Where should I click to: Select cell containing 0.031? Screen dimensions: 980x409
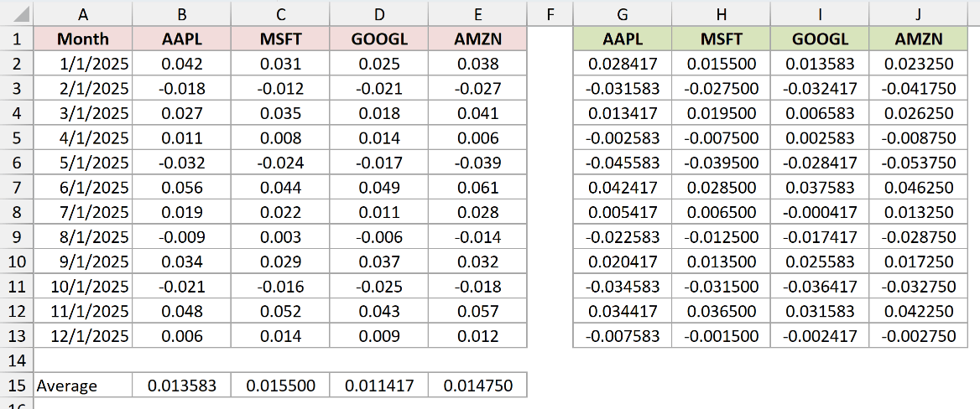tap(280, 64)
